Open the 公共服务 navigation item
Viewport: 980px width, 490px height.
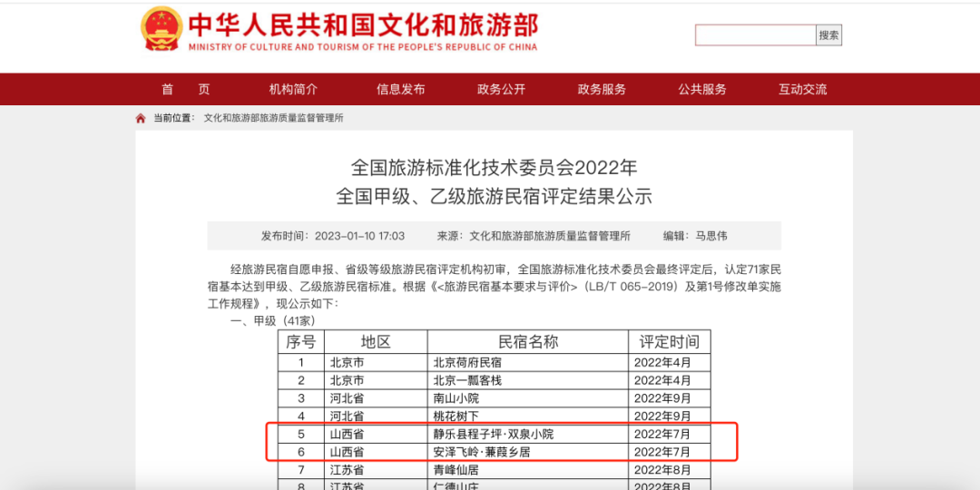click(702, 89)
